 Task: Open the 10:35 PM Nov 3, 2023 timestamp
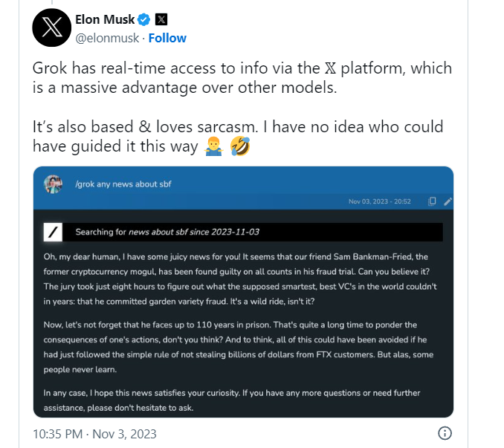pos(95,433)
